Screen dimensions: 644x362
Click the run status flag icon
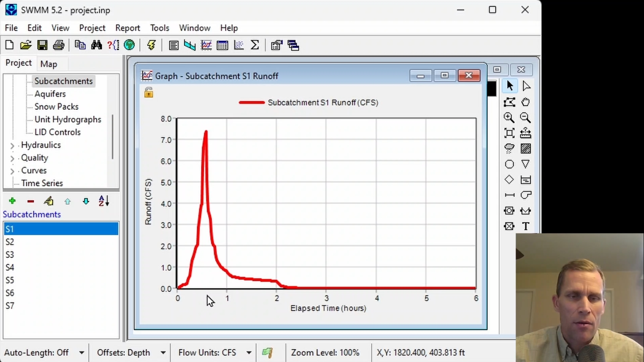tap(267, 353)
